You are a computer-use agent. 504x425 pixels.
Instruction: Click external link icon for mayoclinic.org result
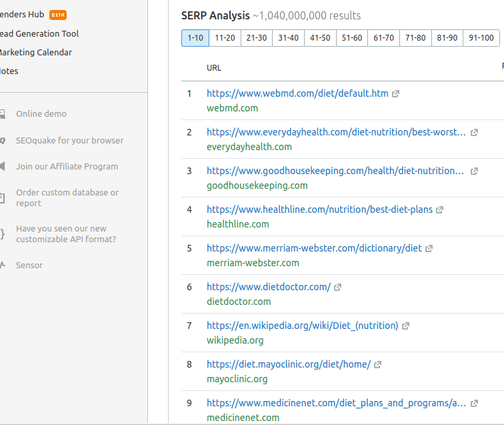[377, 365]
